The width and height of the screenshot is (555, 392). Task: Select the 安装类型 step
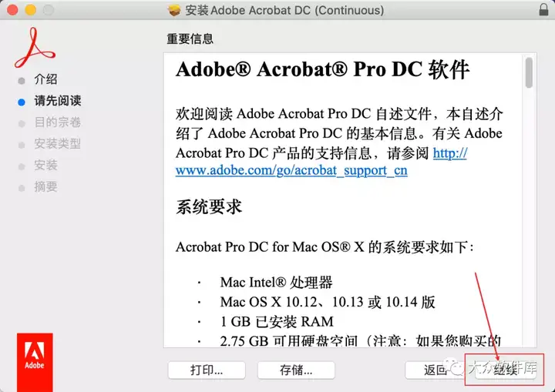pos(58,144)
